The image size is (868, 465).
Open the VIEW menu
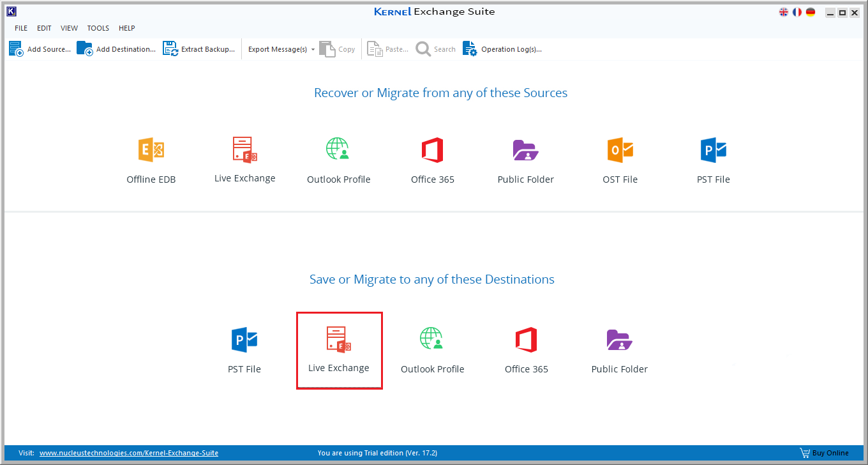pyautogui.click(x=70, y=28)
